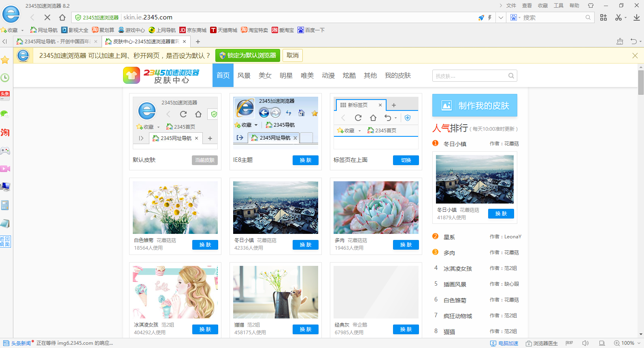The image size is (644, 348).
Task: Open the View menu
Action: click(527, 6)
